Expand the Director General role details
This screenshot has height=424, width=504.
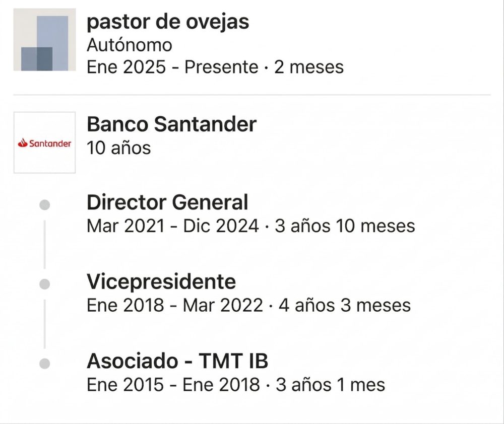point(167,202)
